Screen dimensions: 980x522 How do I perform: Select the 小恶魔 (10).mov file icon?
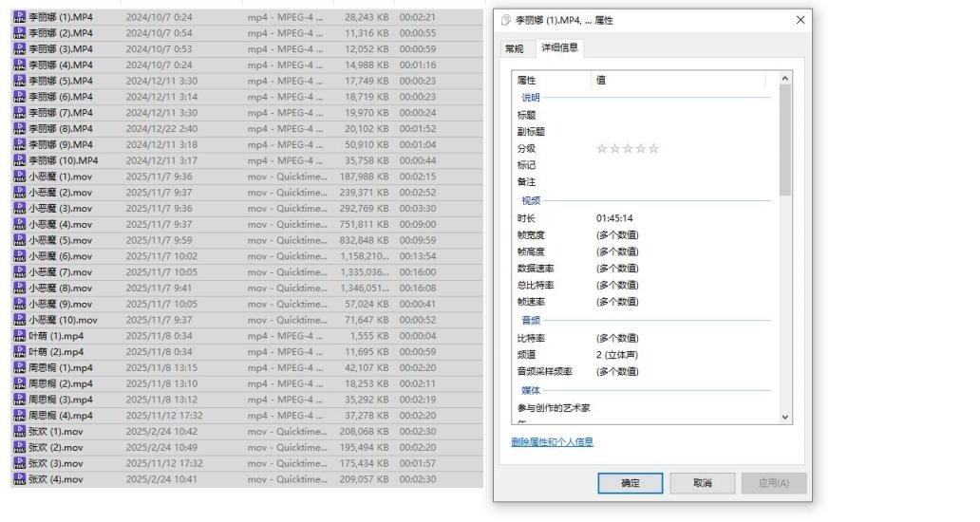tap(19, 320)
